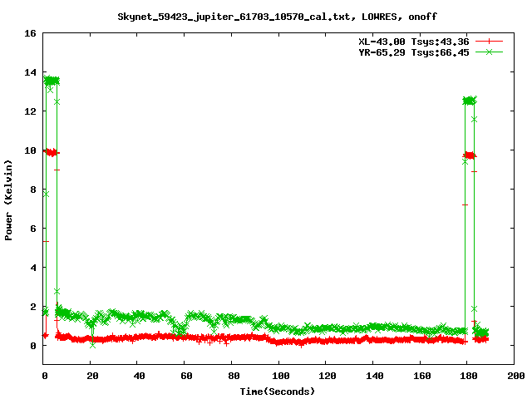Select the YR-65.29 Tsys:66.45 legend entry

click(x=414, y=52)
